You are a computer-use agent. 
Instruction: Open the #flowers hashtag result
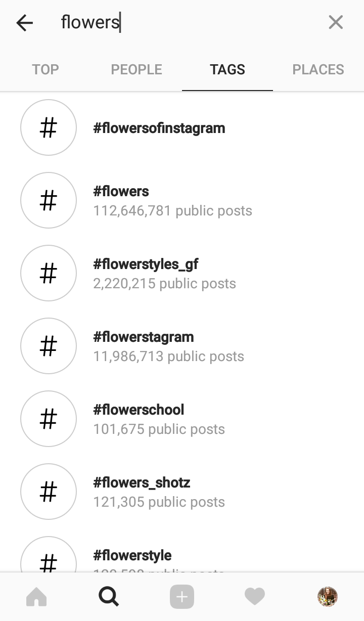[172, 201]
